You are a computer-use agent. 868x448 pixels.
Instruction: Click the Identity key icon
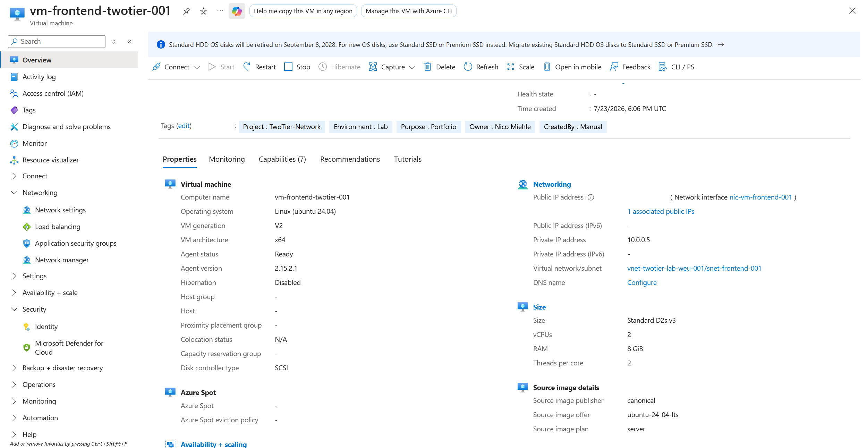click(x=26, y=327)
